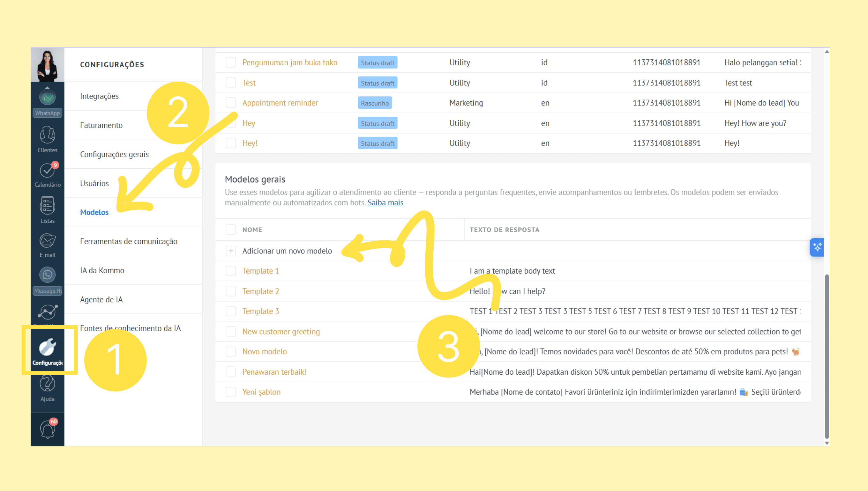Open the E-mail envelope icon
Viewport: 868px width, 491px height.
[47, 241]
